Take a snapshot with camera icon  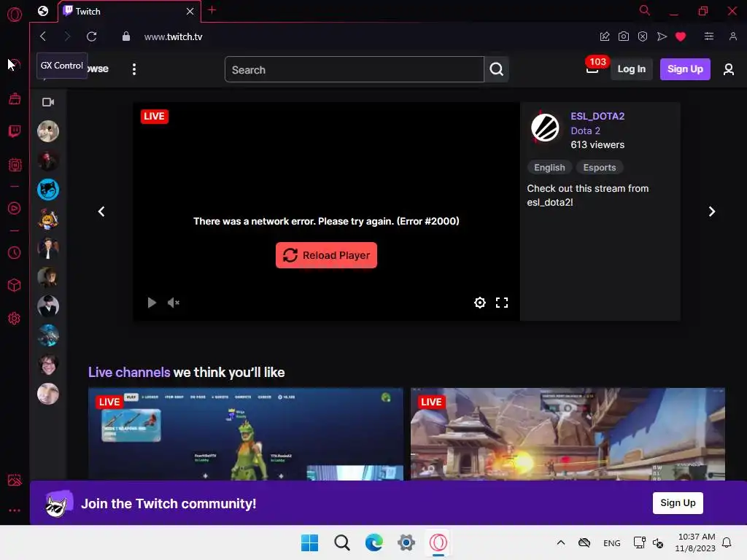623,36
